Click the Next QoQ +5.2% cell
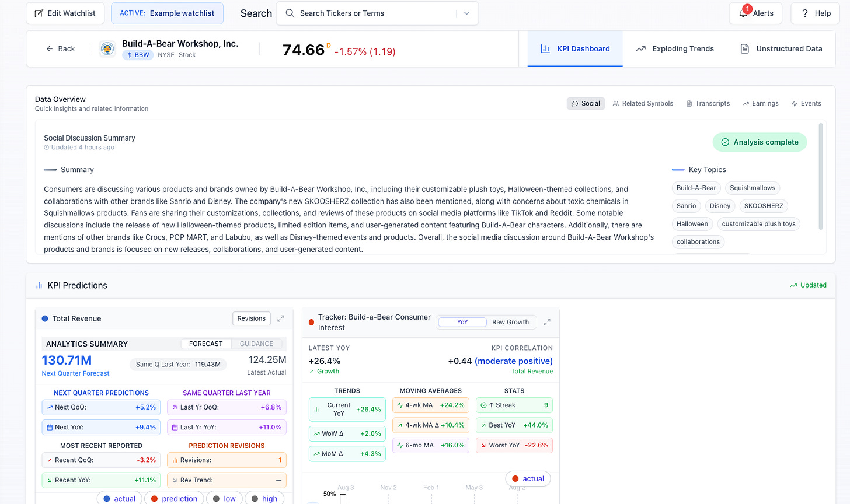Screen dimensions: 850x504 pos(101,408)
